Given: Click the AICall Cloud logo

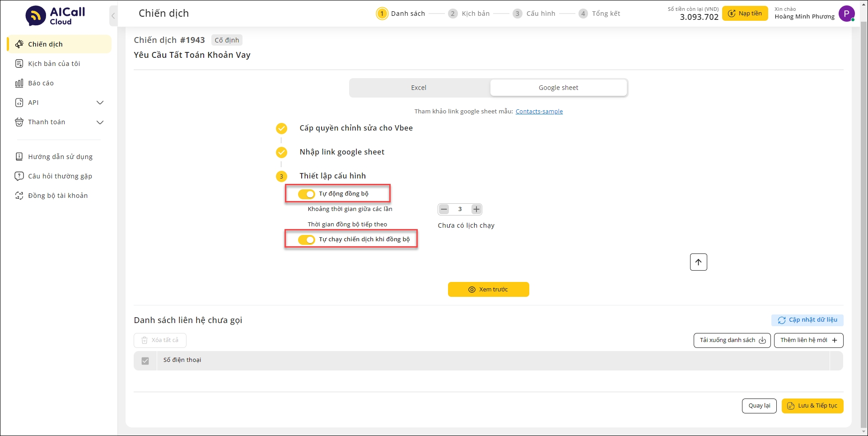Looking at the screenshot, I should [x=55, y=15].
